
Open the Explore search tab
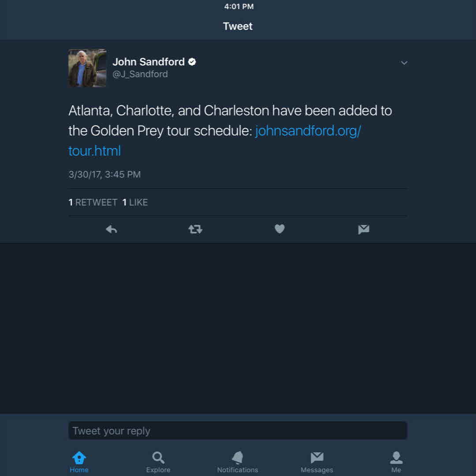pos(158,461)
